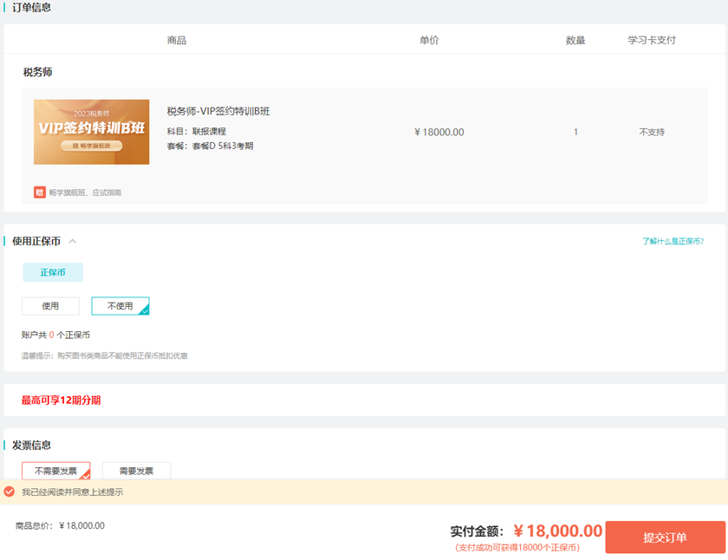Click the 畅学旗舰班、应试指南 gift text

[85, 192]
